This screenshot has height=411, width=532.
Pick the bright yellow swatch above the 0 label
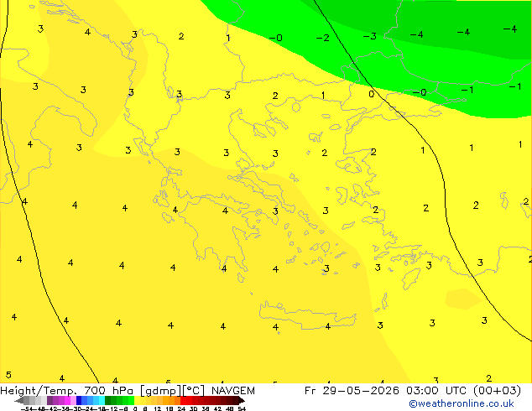click(137, 400)
